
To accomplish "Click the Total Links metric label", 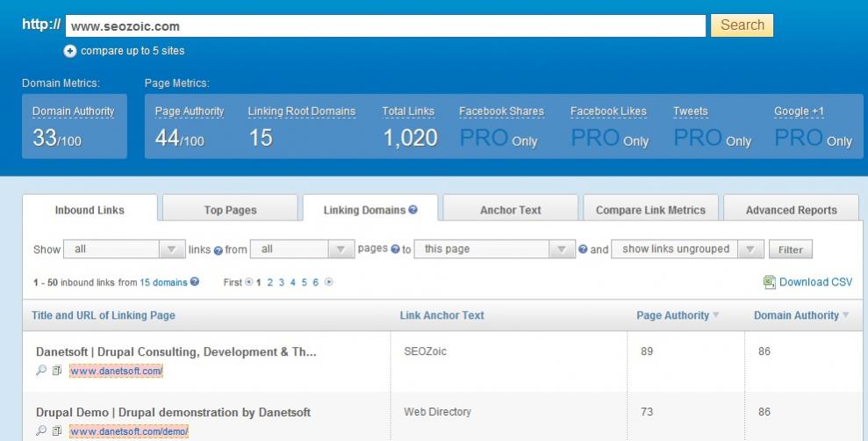I will coord(408,111).
